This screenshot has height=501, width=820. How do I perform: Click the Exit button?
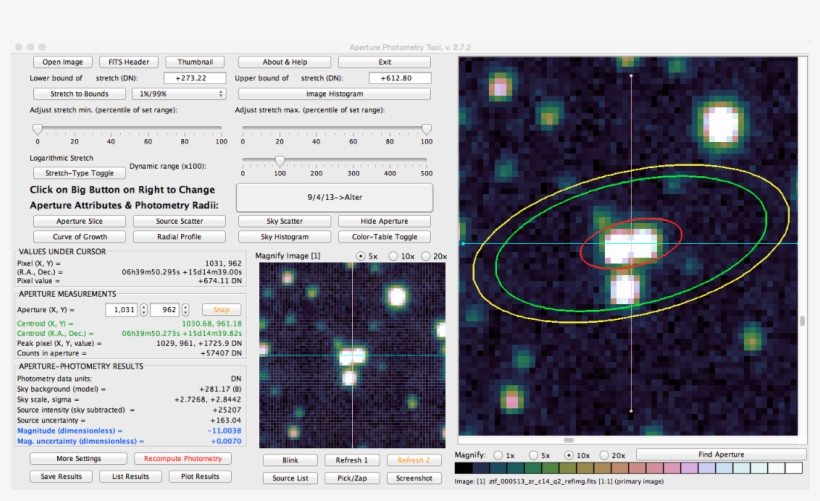pos(385,62)
